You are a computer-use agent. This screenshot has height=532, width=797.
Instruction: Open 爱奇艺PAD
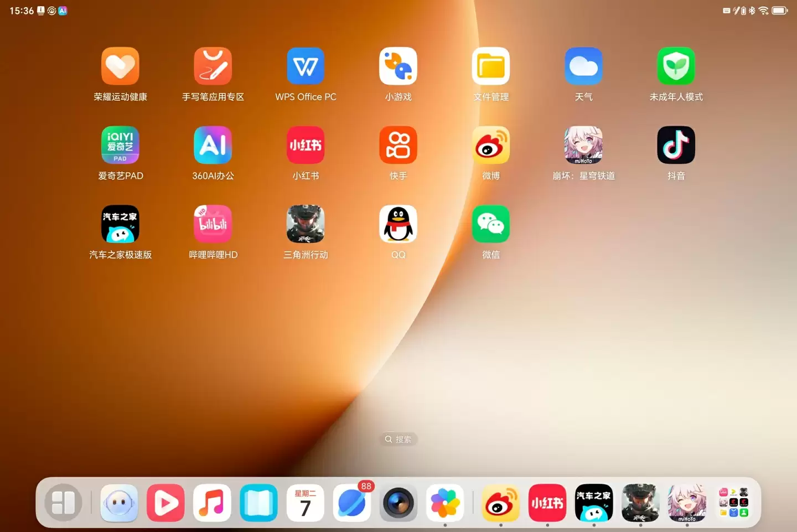click(x=120, y=145)
